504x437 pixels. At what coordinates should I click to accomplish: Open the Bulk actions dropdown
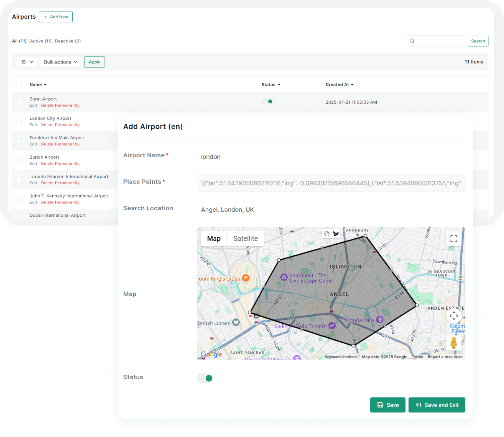click(x=61, y=62)
